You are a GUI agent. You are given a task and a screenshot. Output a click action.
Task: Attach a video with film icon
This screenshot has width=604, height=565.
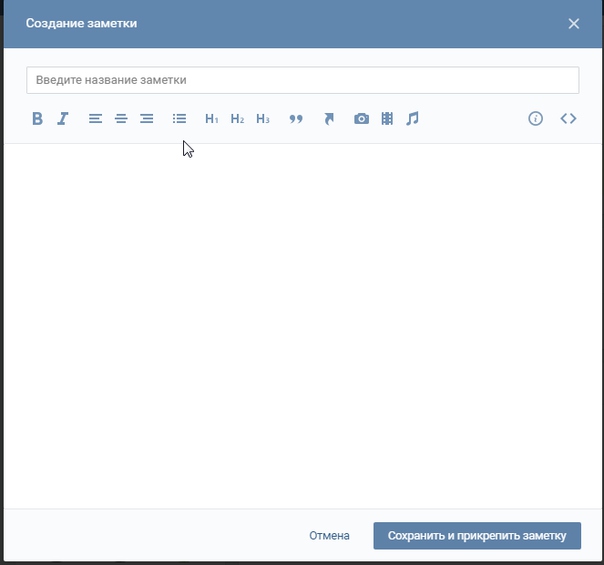387,119
